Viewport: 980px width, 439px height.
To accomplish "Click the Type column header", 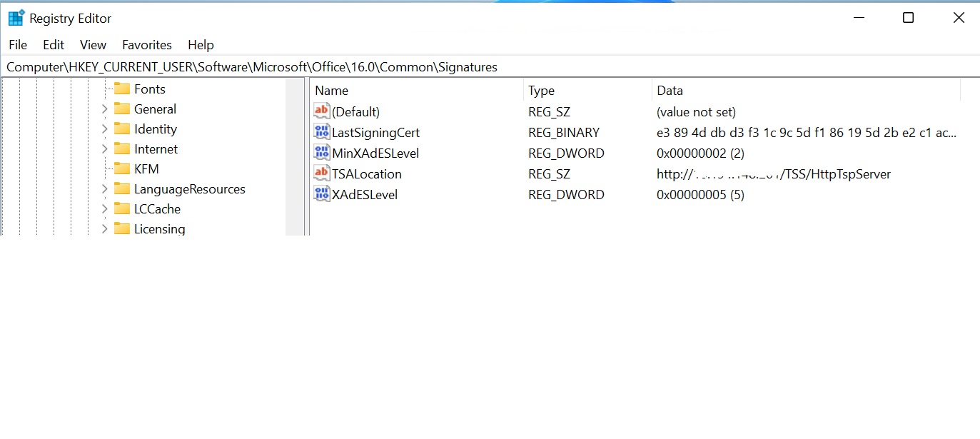I will pos(540,91).
